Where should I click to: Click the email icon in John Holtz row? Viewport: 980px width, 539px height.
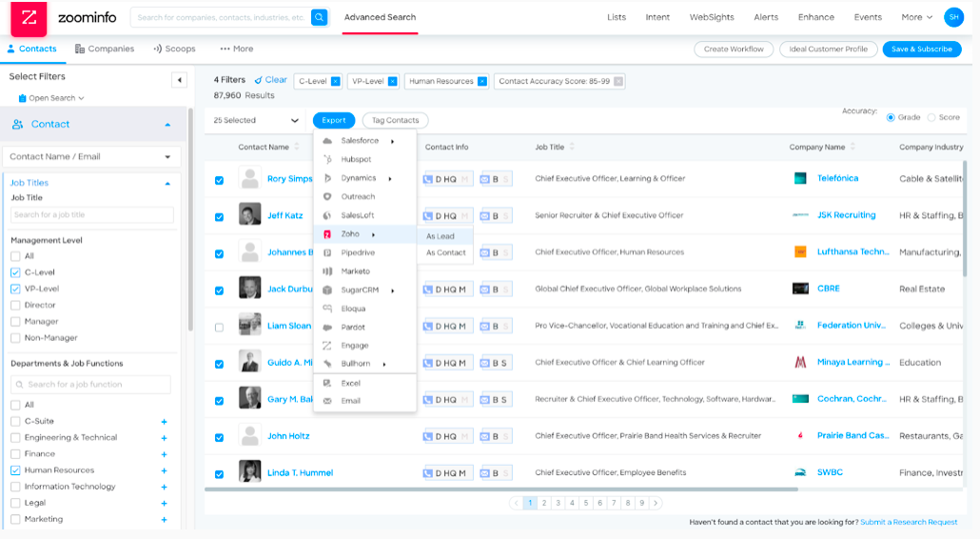484,436
